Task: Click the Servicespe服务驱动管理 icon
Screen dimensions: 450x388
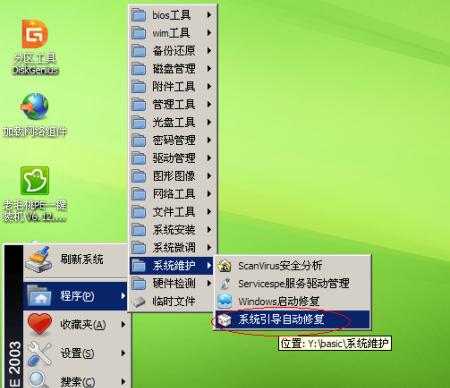Action: click(225, 284)
